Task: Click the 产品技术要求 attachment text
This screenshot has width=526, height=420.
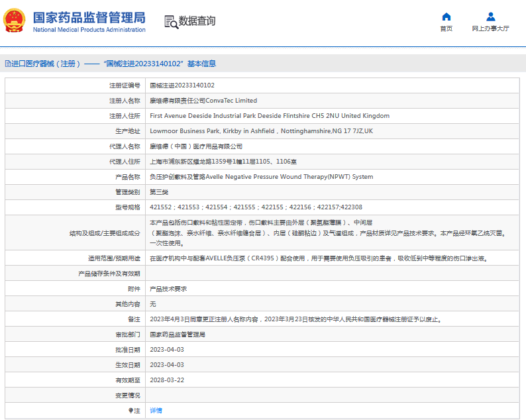Action: click(x=168, y=289)
